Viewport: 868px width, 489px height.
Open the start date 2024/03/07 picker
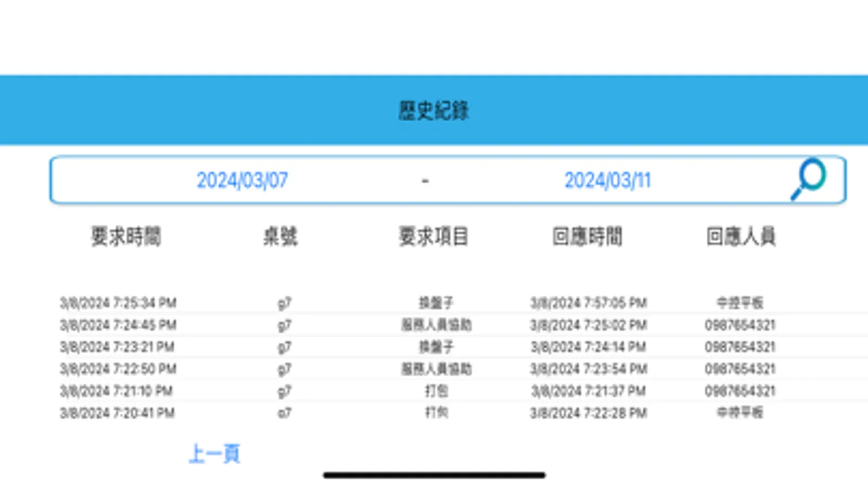pyautogui.click(x=242, y=180)
